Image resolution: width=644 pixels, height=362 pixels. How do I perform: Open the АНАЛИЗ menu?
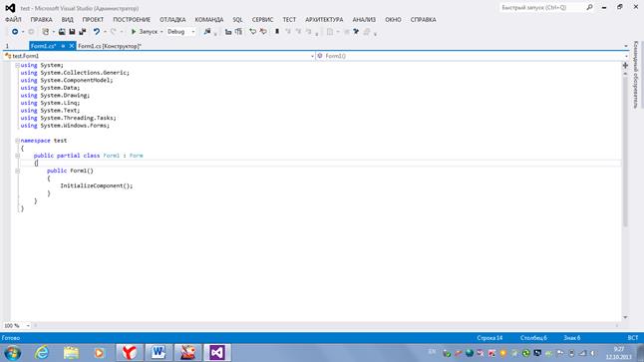coord(364,20)
